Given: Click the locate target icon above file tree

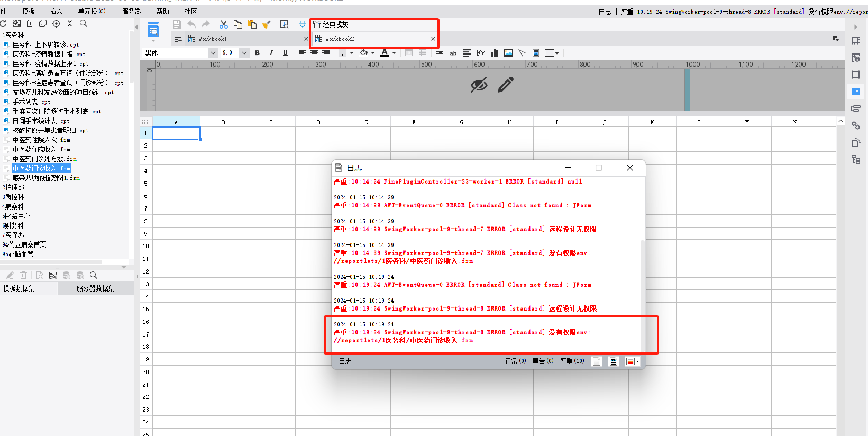Looking at the screenshot, I should [x=57, y=23].
